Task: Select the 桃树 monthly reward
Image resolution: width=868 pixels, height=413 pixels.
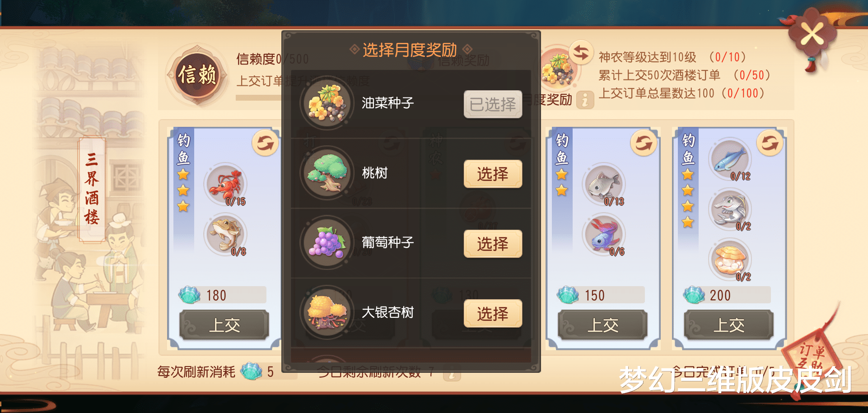Action: pyautogui.click(x=493, y=174)
